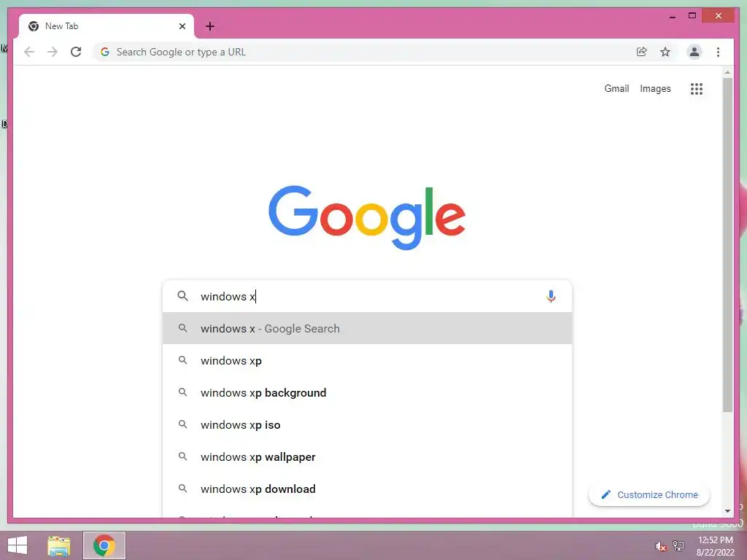This screenshot has height=560, width=747.
Task: Open the Windows Start button
Action: (x=18, y=545)
